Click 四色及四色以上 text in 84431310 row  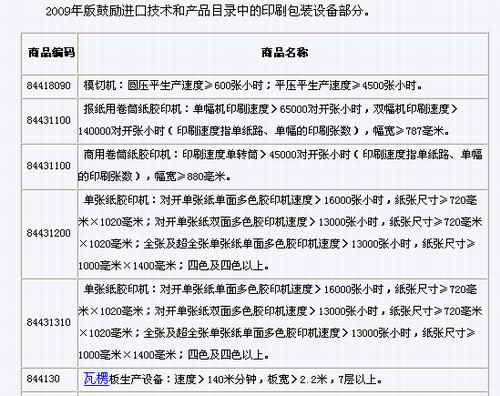(x=229, y=355)
